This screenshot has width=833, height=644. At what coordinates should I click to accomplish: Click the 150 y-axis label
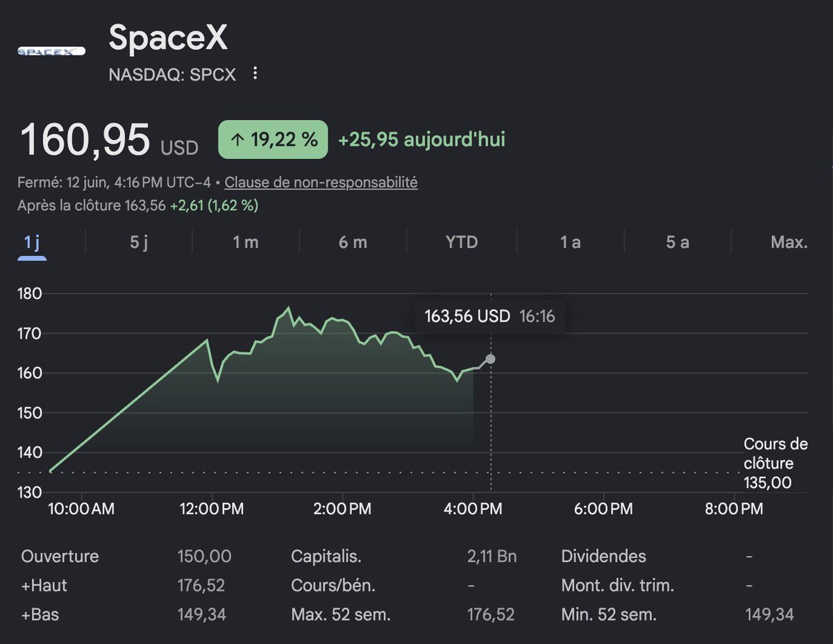(31, 413)
